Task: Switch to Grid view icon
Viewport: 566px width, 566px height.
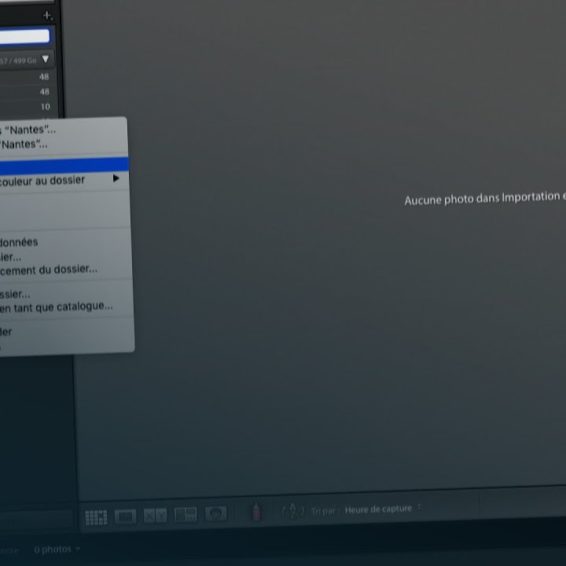Action: [x=96, y=517]
